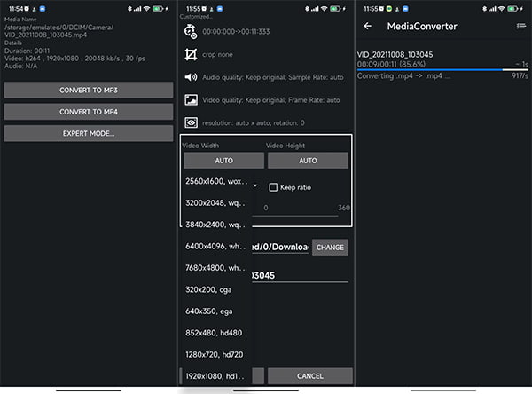Viewport: 532px width, 394px height.
Task: Click CONVERT TO MP4 button
Action: [x=89, y=112]
